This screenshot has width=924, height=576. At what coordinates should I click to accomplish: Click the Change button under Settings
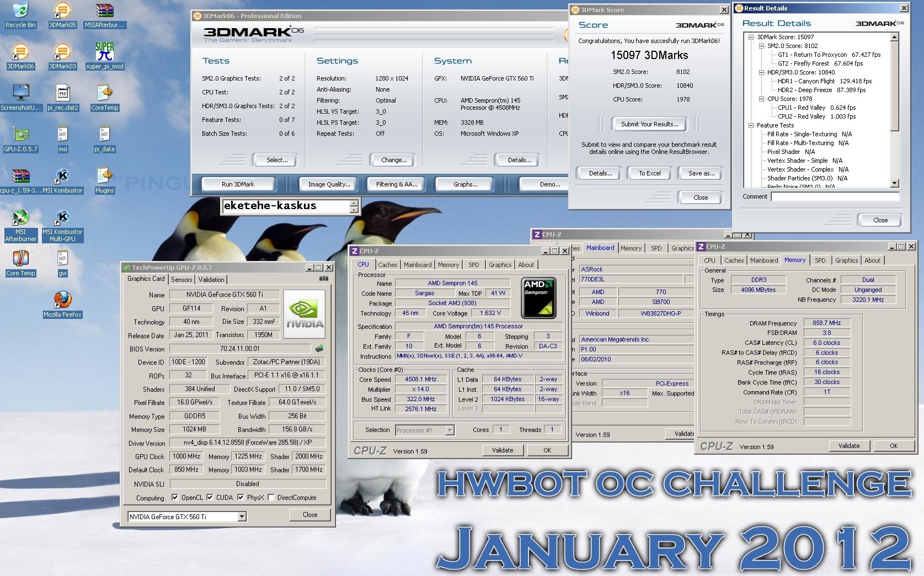(394, 160)
